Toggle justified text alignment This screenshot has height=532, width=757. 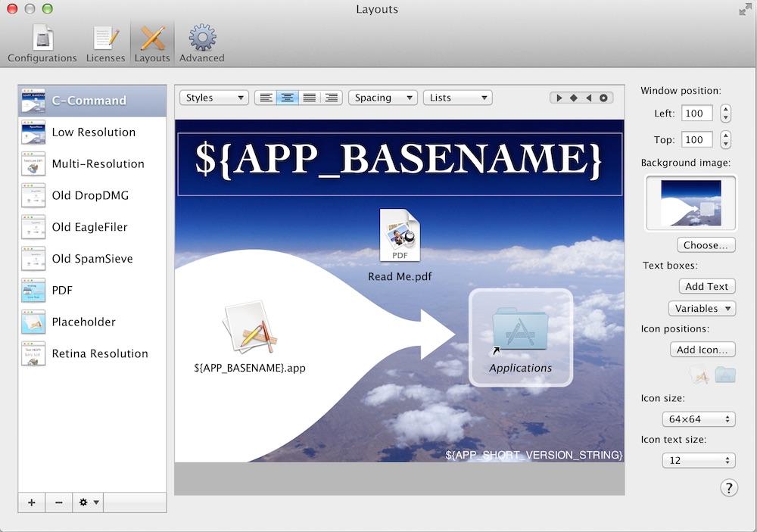[x=309, y=98]
